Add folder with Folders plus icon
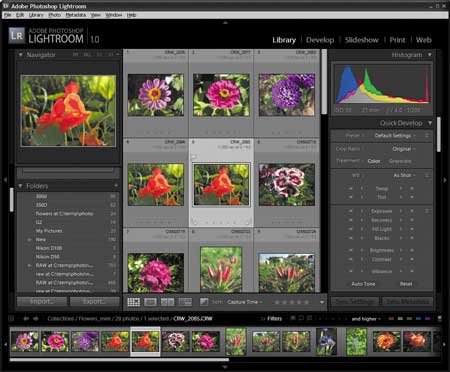Viewport: 450px width, 372px height. [x=116, y=186]
